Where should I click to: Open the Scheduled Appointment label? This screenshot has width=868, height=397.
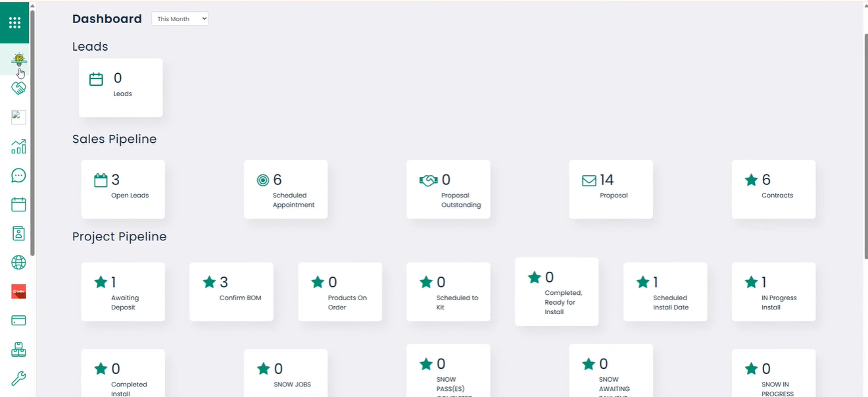tap(294, 200)
